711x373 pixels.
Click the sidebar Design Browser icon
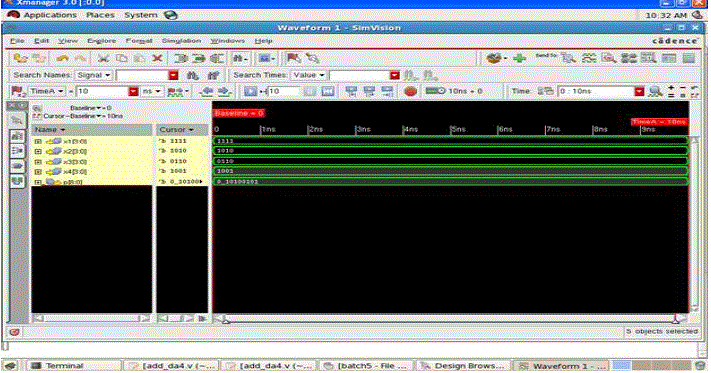(x=17, y=136)
